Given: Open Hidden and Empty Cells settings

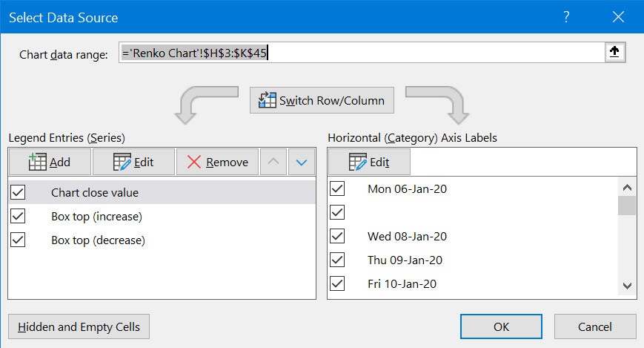Looking at the screenshot, I should (79, 326).
